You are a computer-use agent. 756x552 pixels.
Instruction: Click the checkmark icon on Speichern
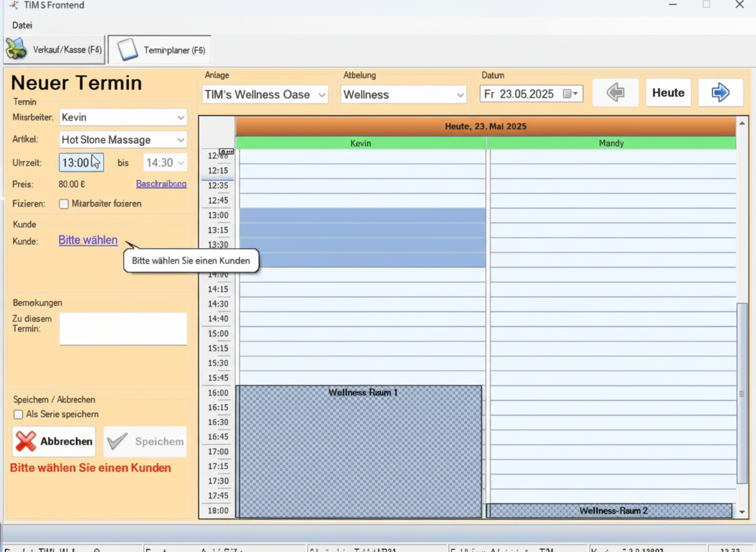click(118, 441)
